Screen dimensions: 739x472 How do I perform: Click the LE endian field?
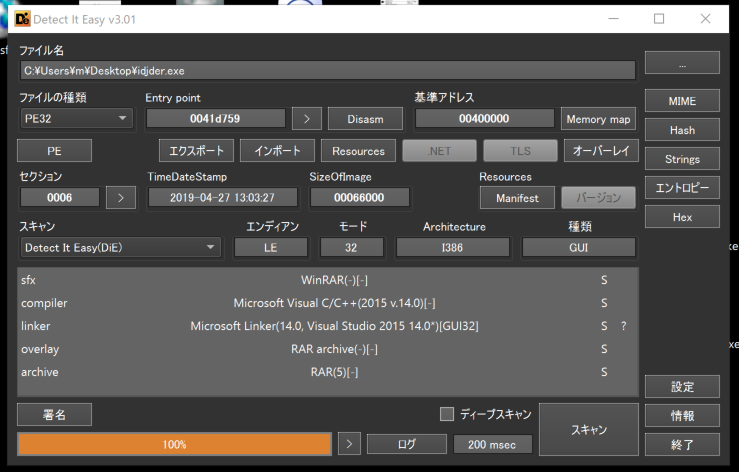[271, 248]
